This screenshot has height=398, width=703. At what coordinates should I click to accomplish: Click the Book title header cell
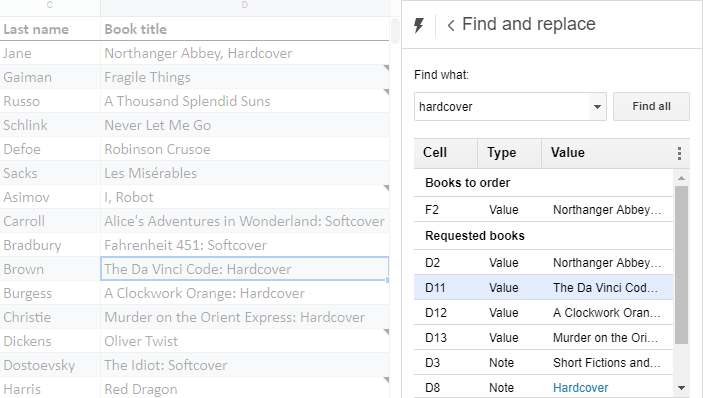point(245,29)
